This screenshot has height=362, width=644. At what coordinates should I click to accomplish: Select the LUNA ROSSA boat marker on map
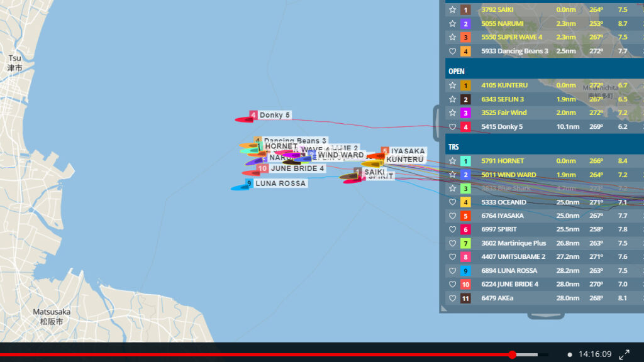[x=240, y=187]
